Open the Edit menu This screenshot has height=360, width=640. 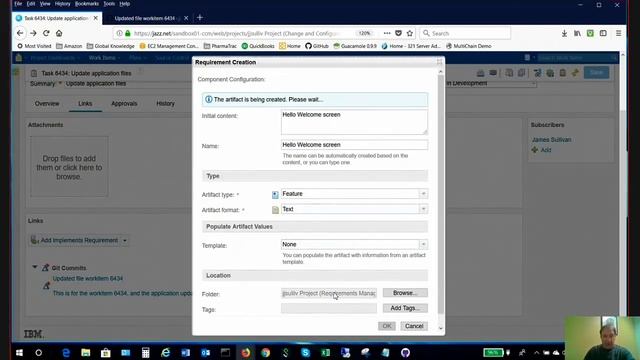click(31, 4)
